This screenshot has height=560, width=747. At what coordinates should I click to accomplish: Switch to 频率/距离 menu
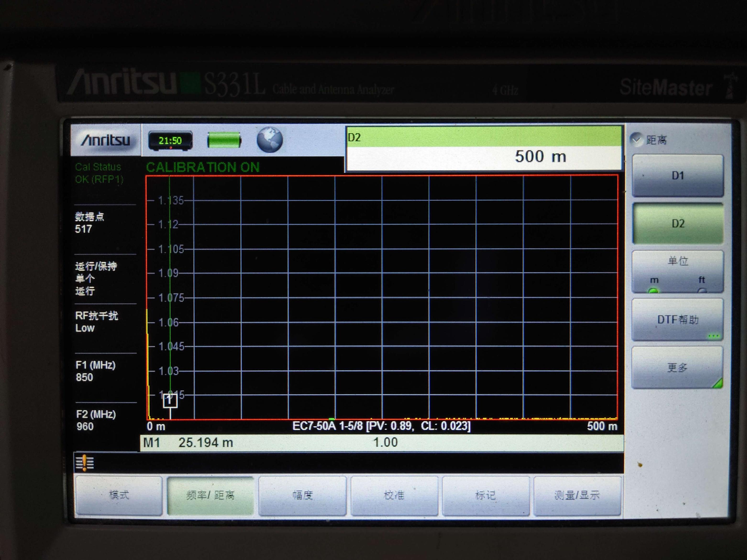[210, 495]
